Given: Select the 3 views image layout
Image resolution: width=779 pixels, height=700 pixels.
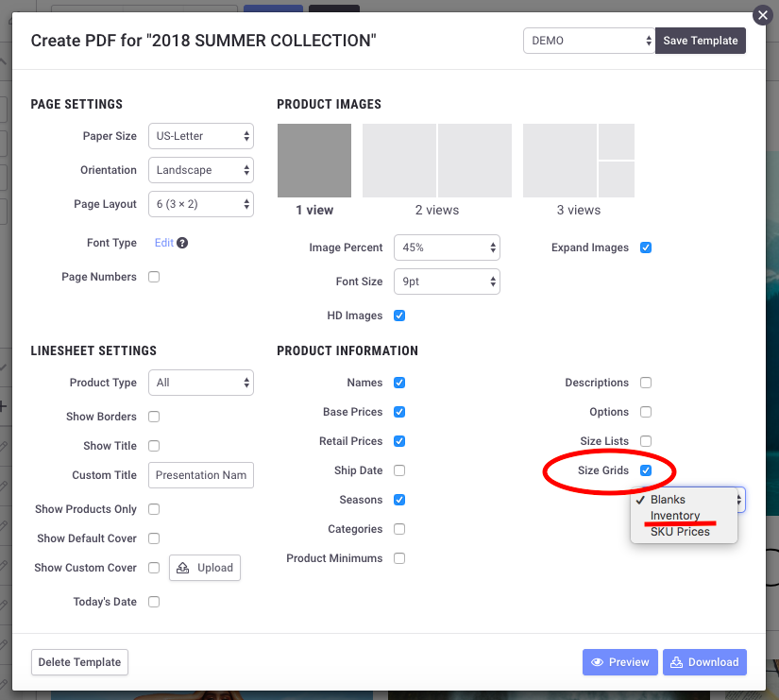Looking at the screenshot, I should (578, 161).
